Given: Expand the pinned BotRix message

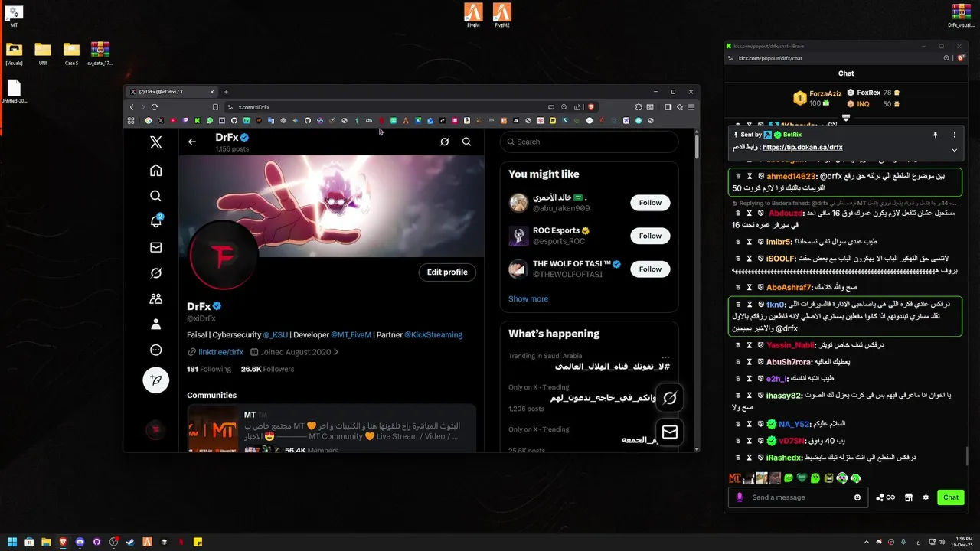Looking at the screenshot, I should [x=955, y=150].
